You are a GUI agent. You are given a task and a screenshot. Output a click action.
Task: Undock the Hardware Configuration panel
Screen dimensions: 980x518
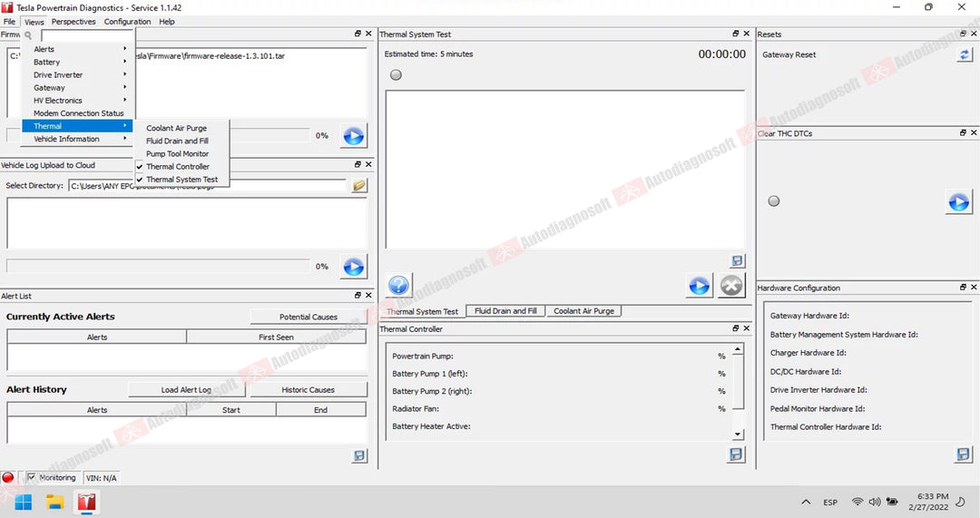coord(963,288)
